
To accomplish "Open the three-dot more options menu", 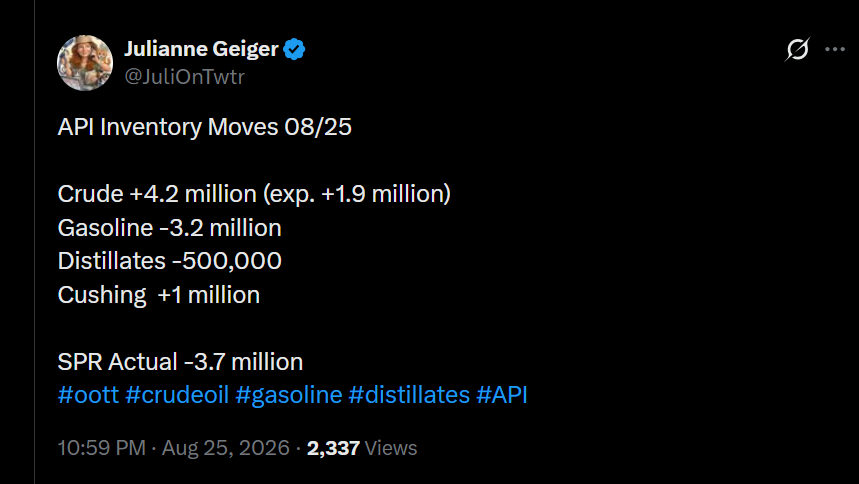I will pyautogui.click(x=835, y=49).
